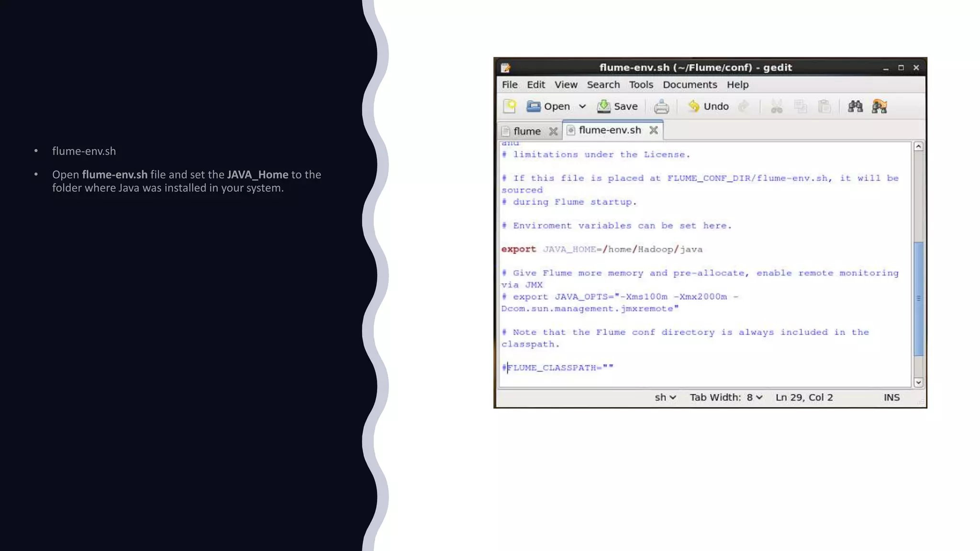The height and width of the screenshot is (551, 980).
Task: Click the Save button
Action: [617, 106]
